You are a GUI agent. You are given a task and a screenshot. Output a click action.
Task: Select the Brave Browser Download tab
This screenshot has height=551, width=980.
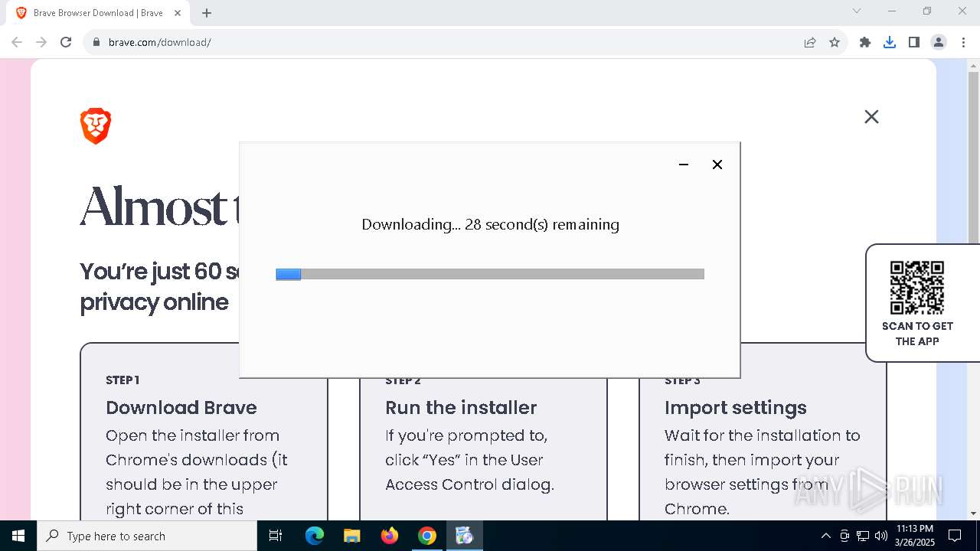(98, 13)
